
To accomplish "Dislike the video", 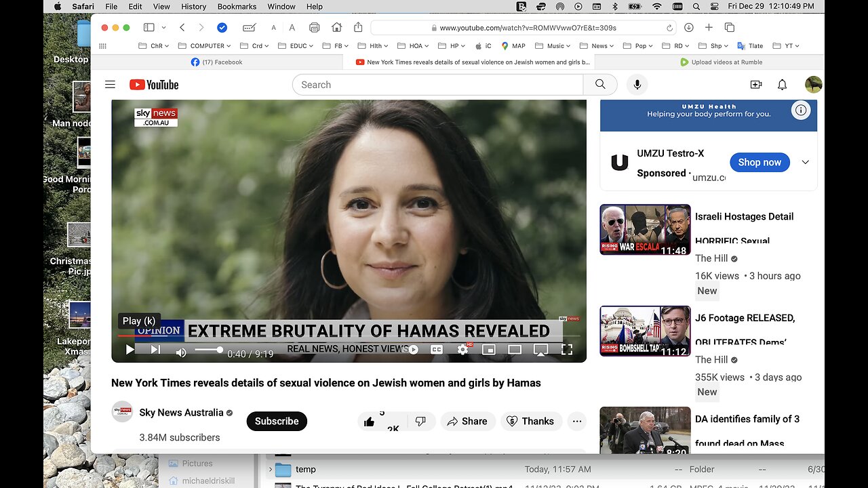I will (420, 421).
